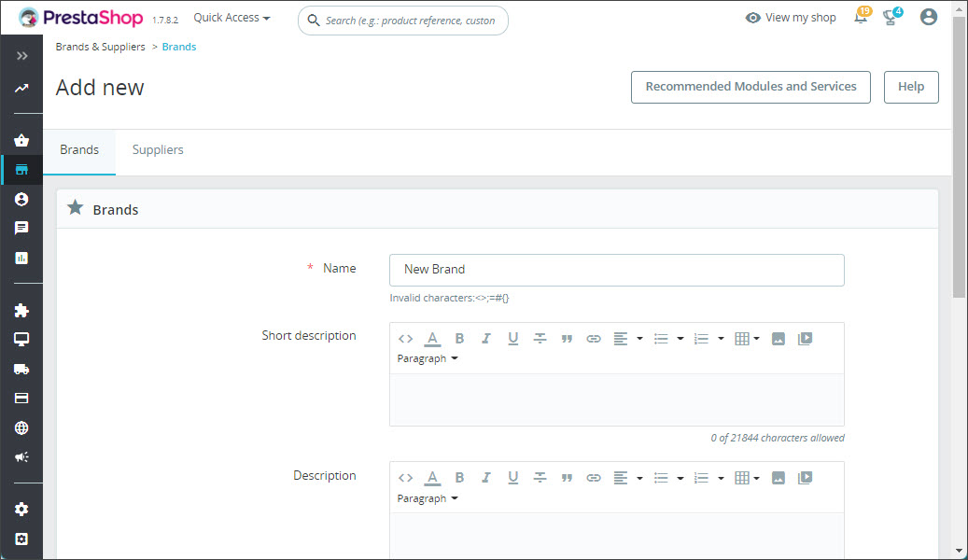Open the Customers person icon in sidebar

tap(21, 200)
